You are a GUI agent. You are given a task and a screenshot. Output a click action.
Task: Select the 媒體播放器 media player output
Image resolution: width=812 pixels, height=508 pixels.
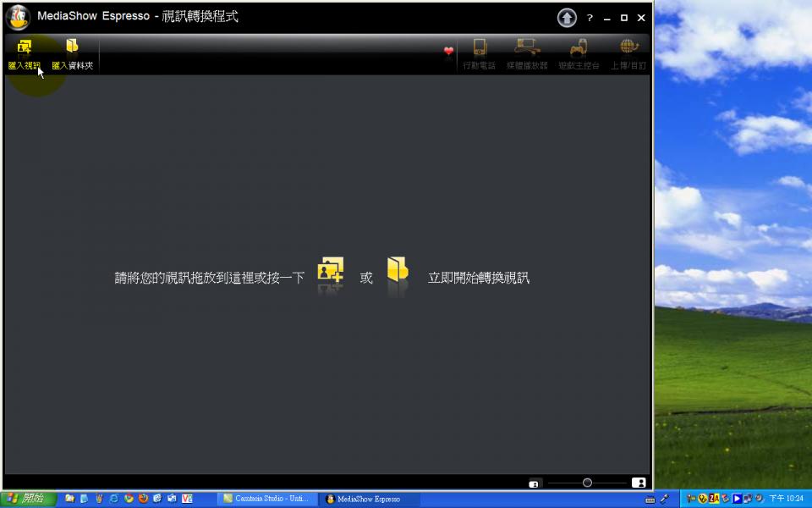527,54
